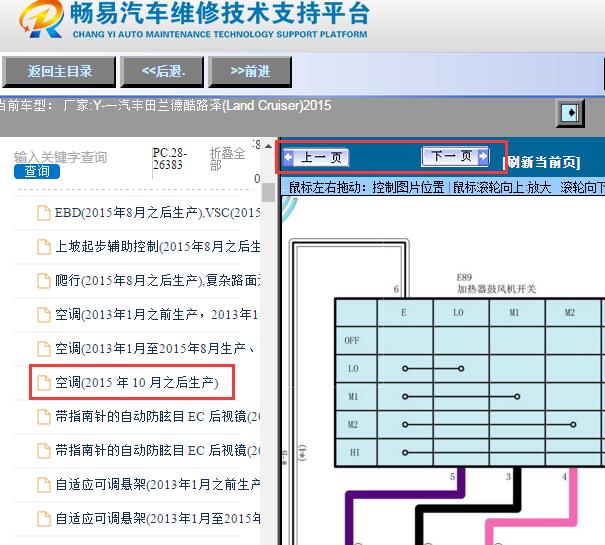Viewport: 605px width, 545px height.
Task: Click the blue 查询 search button
Action: 37,171
